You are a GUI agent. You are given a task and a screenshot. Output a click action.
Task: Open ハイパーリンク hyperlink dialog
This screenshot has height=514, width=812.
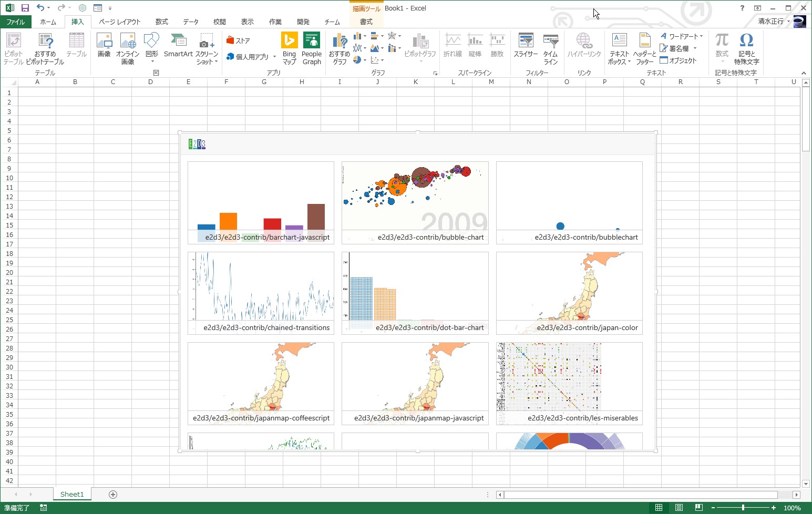[x=584, y=45]
